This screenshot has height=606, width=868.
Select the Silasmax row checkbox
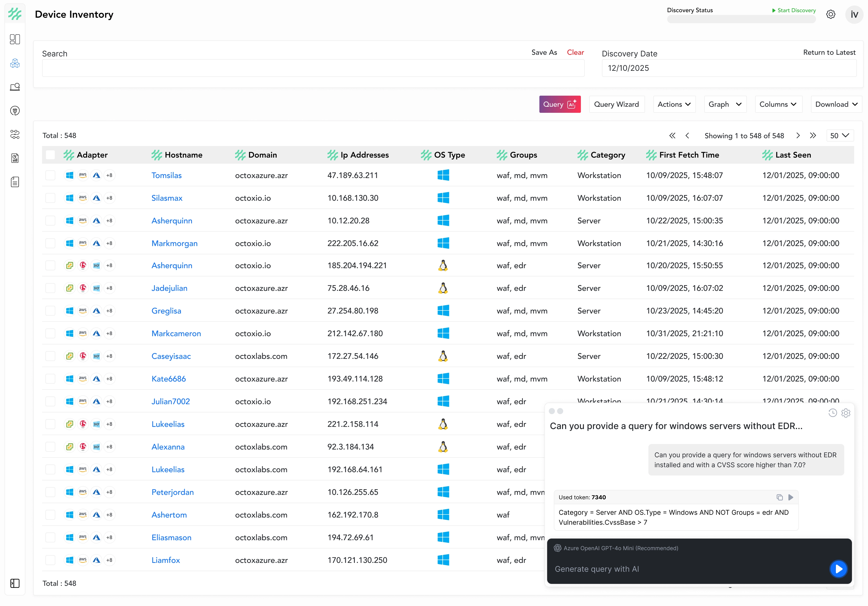[x=50, y=198]
